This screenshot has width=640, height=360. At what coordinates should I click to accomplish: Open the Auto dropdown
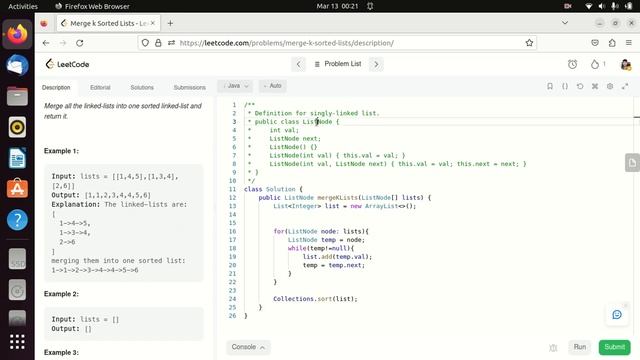pyautogui.click(x=273, y=86)
